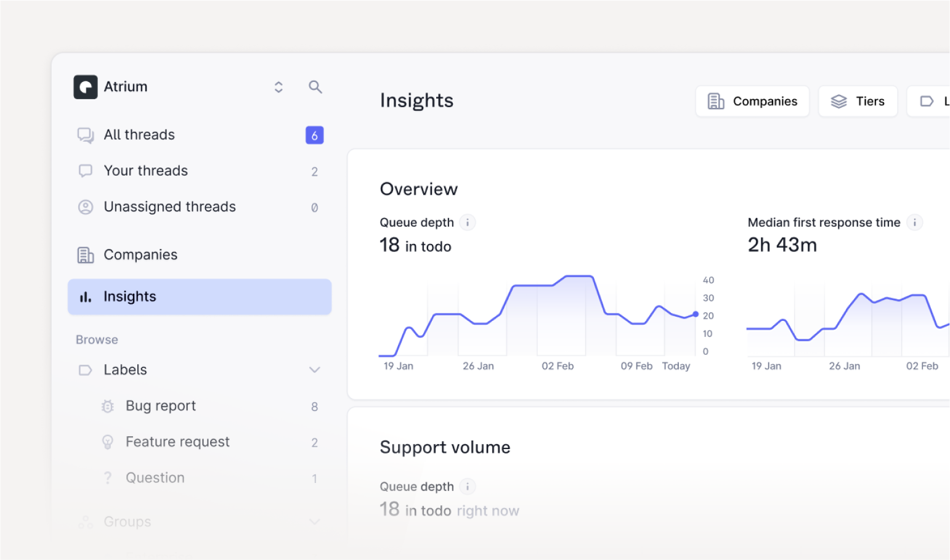Click the All threads unread count badge
Image resolution: width=950 pixels, height=560 pixels.
tap(314, 136)
